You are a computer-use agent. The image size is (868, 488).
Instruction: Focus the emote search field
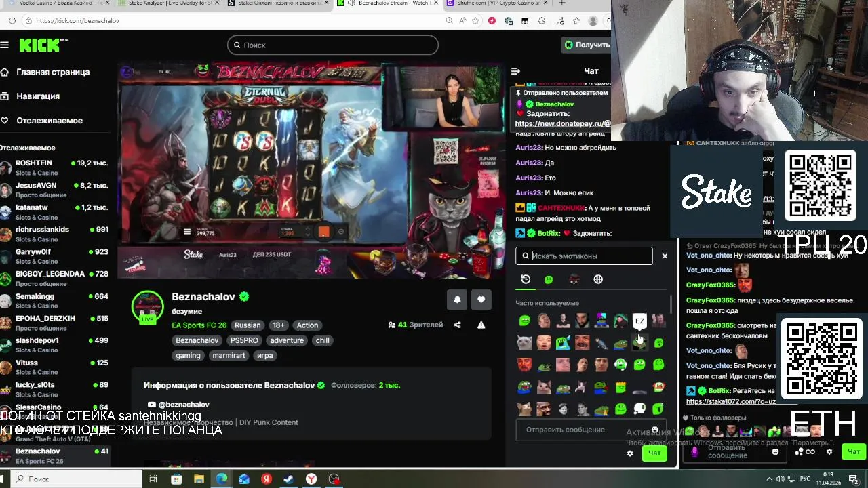[x=584, y=256]
